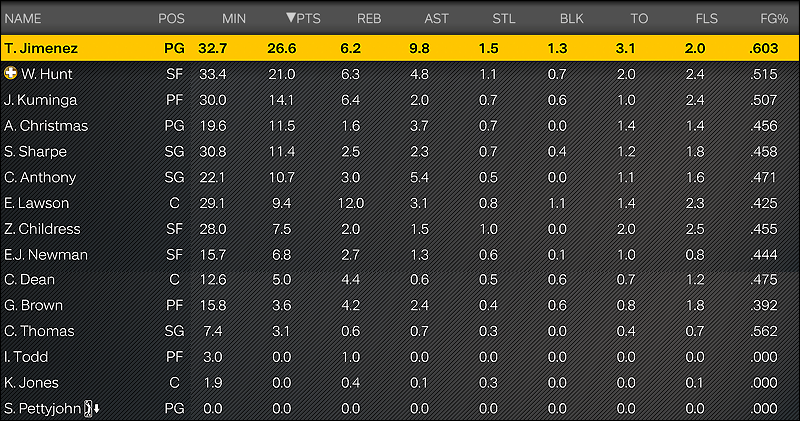The image size is (800, 421).
Task: Sort the table by the MIN header
Action: pyautogui.click(x=234, y=19)
